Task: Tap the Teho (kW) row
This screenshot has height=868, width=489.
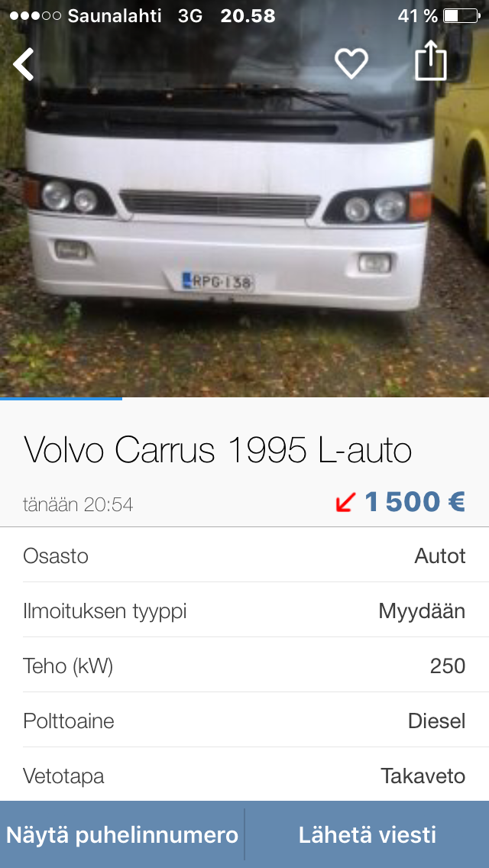Action: (244, 666)
